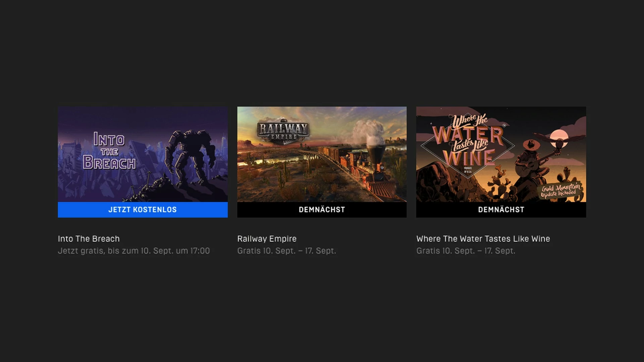Open the Railway Empire game artwork

click(x=322, y=154)
